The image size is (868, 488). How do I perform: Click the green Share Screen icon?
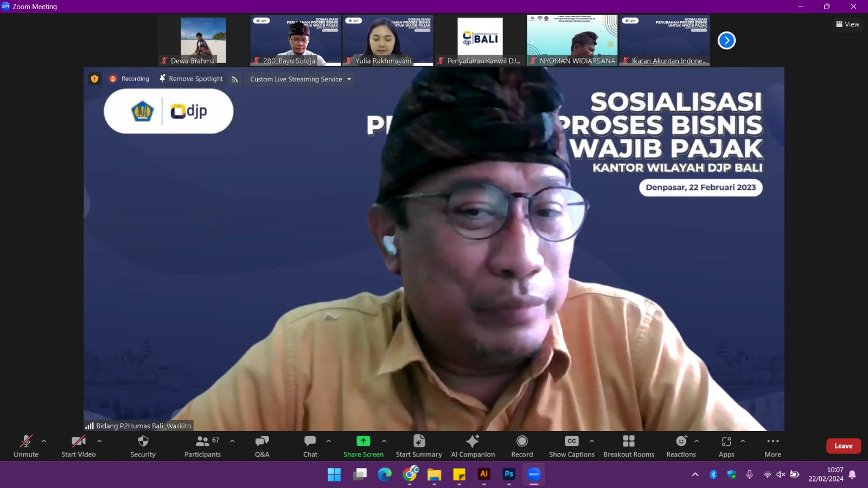coord(363,441)
